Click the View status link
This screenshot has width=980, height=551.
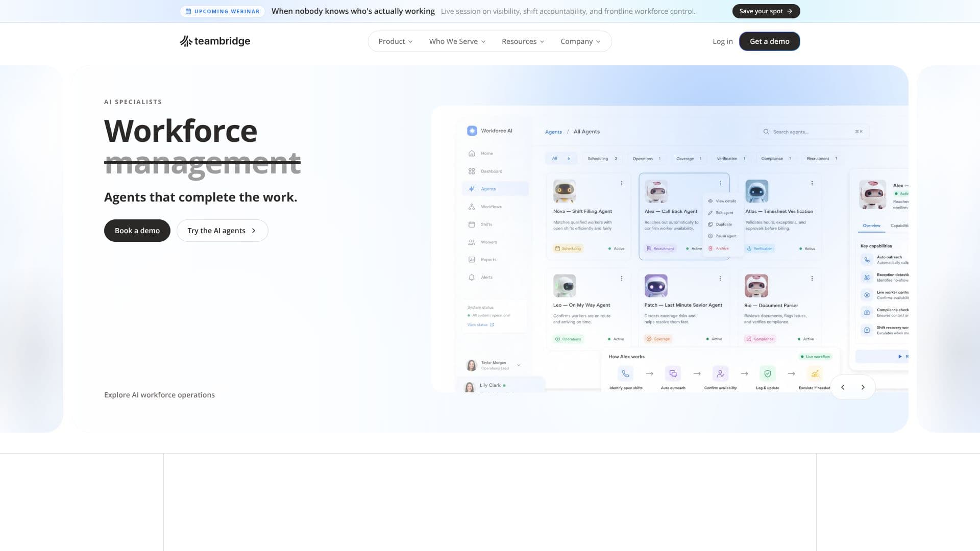pos(480,325)
